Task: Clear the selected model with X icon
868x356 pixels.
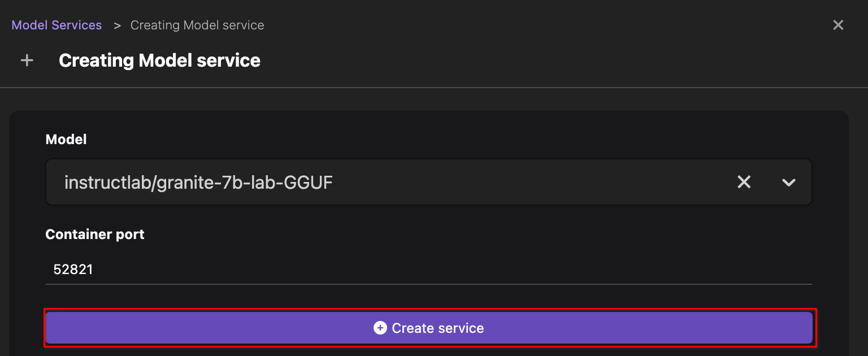Action: coord(744,182)
